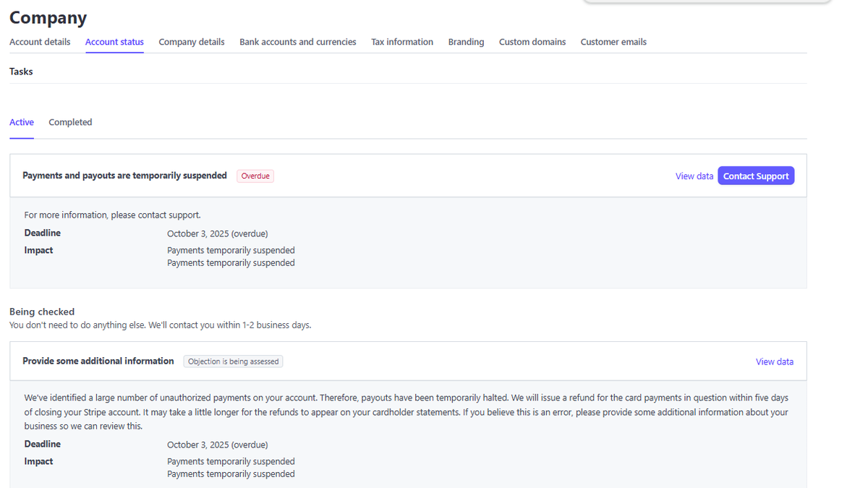Click the Impact label in suspended payments card
Screen dimensions: 868x488
(x=38, y=250)
